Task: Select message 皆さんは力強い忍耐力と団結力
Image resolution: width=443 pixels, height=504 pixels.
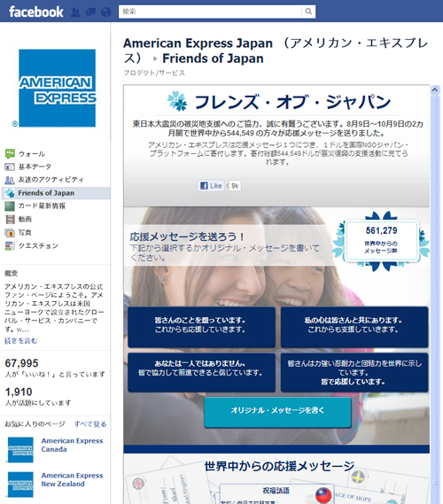Action: 354,372
